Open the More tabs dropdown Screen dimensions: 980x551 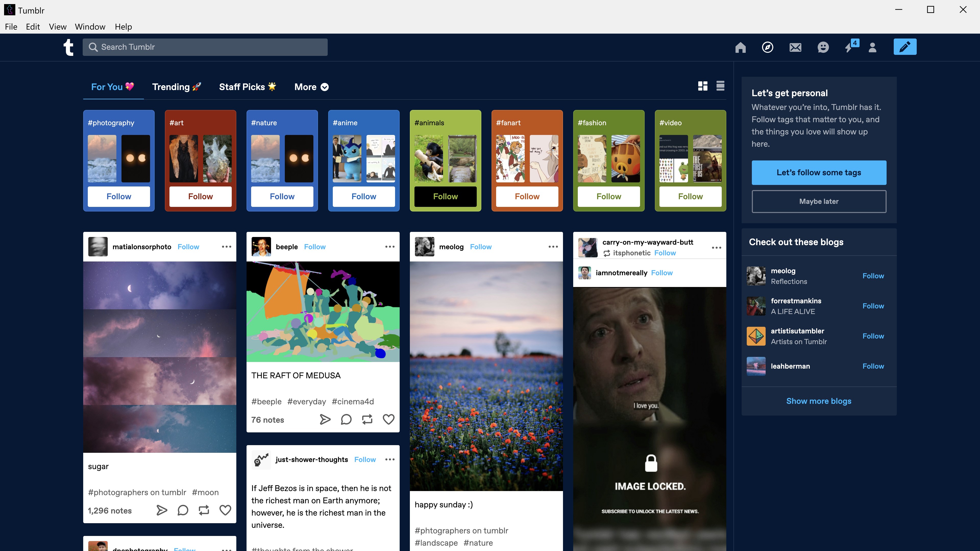pyautogui.click(x=311, y=87)
